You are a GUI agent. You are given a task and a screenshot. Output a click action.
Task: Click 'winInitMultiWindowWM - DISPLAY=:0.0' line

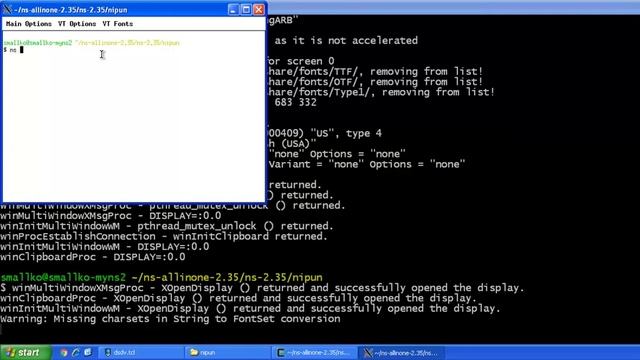point(104,247)
